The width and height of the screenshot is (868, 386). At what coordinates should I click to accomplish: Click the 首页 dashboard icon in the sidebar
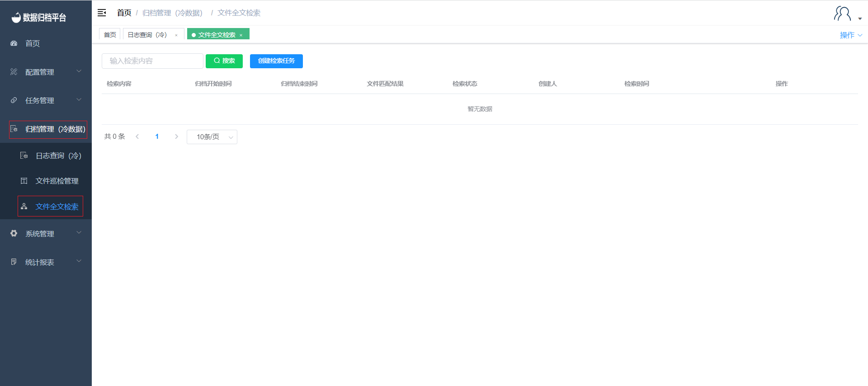pyautogui.click(x=14, y=43)
